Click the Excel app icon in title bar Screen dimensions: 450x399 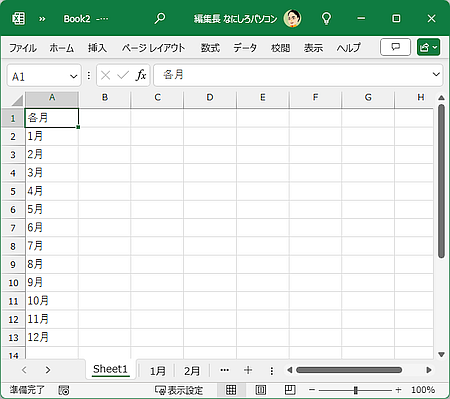pos(18,19)
